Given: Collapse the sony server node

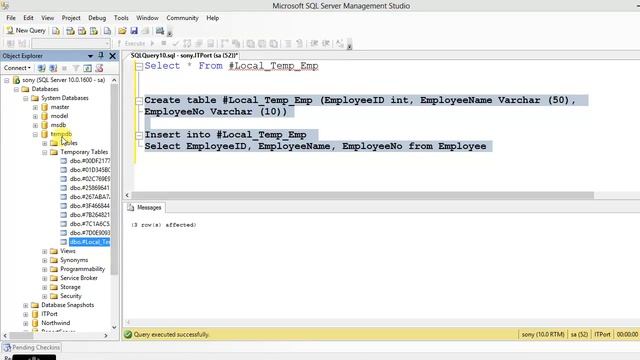Looking at the screenshot, I should (7, 80).
